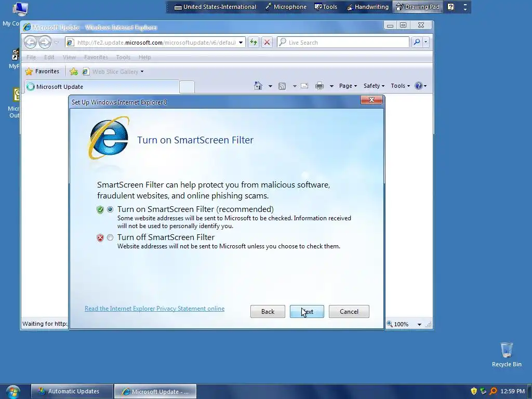Image resolution: width=532 pixels, height=399 pixels.
Task: Click the blue Help question mark icon
Action: pyautogui.click(x=419, y=86)
